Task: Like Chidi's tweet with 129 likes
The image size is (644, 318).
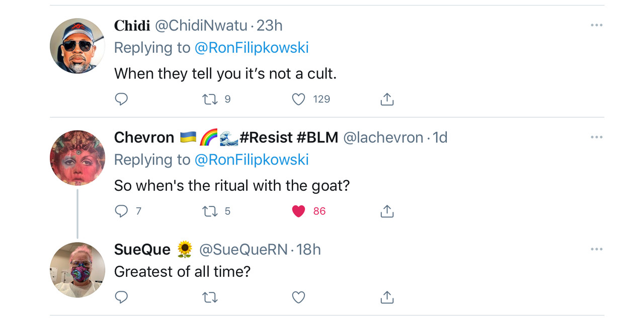Action: [299, 99]
